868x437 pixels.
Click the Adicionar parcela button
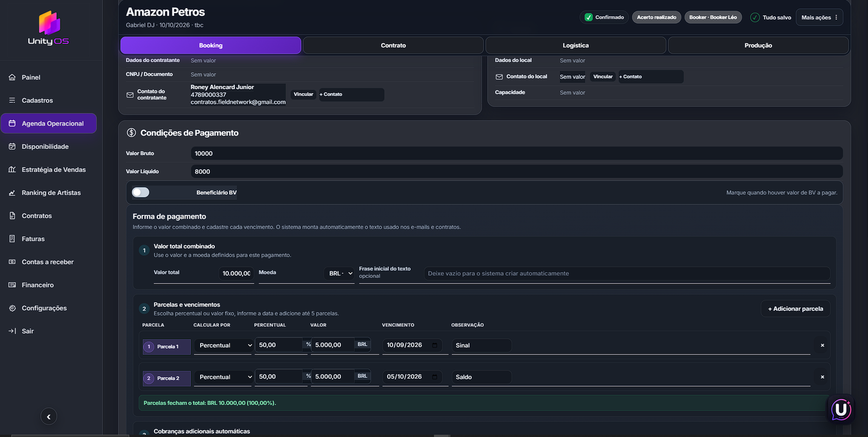(795, 308)
